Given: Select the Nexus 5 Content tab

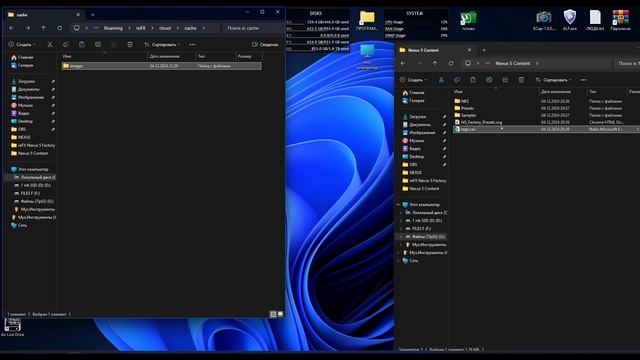Looking at the screenshot, I should [436, 50].
